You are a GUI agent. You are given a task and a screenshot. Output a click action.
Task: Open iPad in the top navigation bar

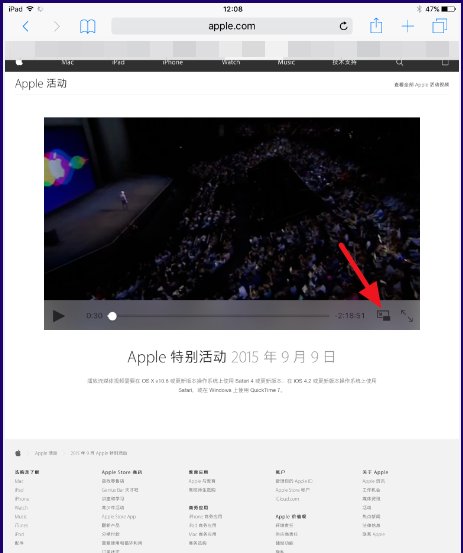click(118, 62)
